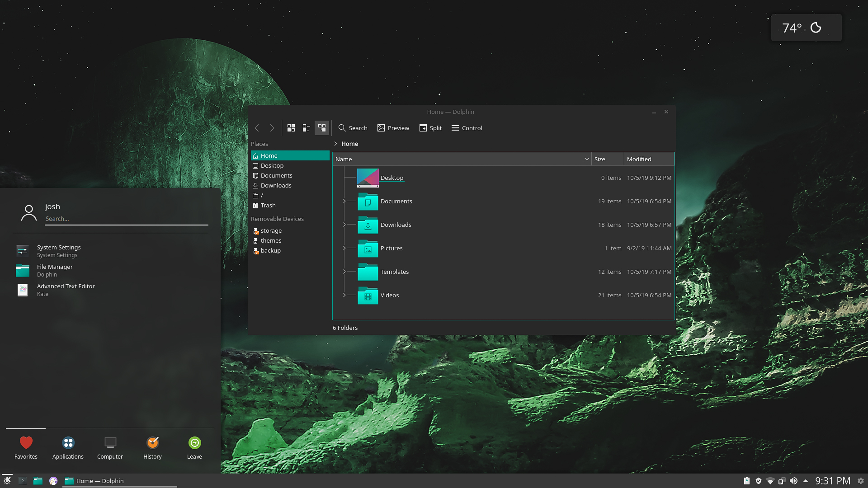Open the Control menu in Dolphin
Screen dimensions: 868x488
click(467, 128)
